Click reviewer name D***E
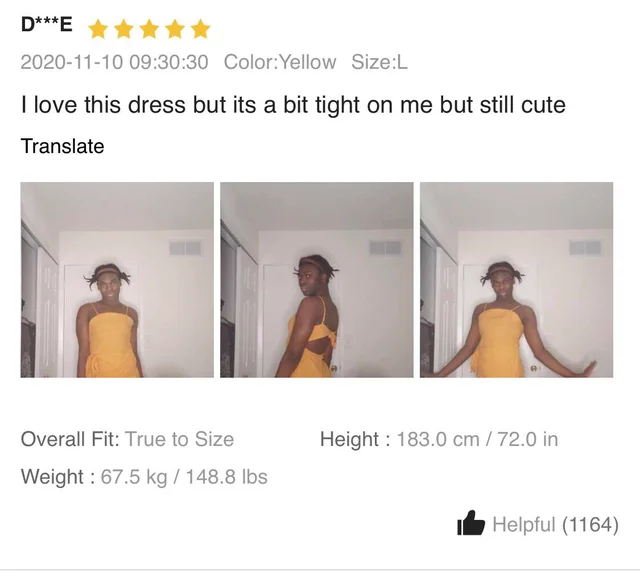The image size is (640, 578). (x=47, y=25)
